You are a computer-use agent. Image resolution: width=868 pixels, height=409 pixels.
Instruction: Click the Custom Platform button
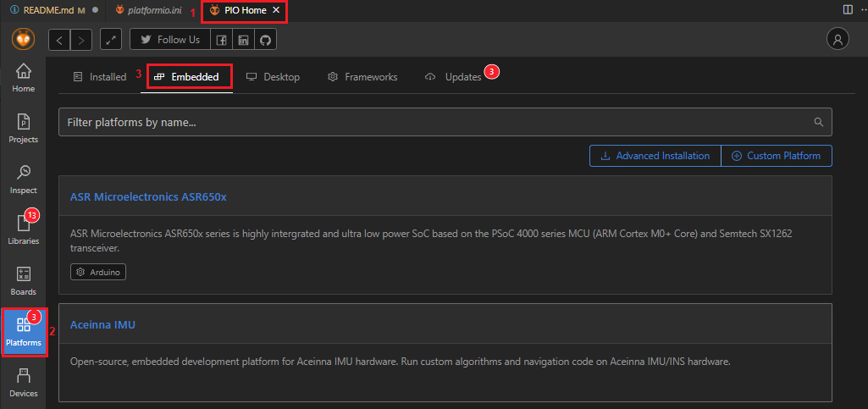click(x=776, y=156)
